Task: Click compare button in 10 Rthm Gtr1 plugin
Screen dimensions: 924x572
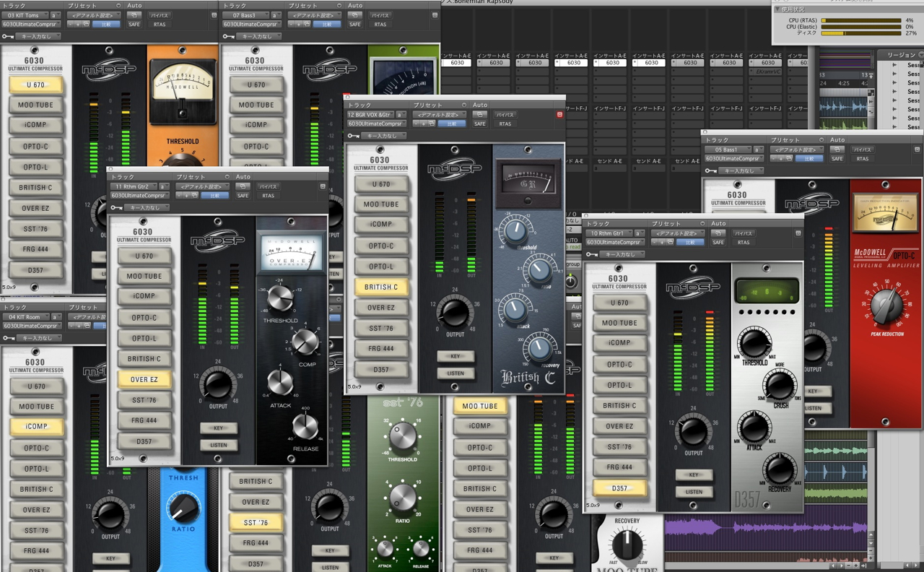Action: click(689, 243)
